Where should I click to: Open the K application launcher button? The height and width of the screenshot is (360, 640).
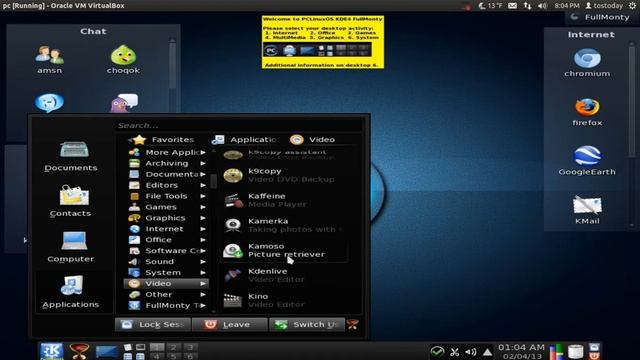(51, 351)
